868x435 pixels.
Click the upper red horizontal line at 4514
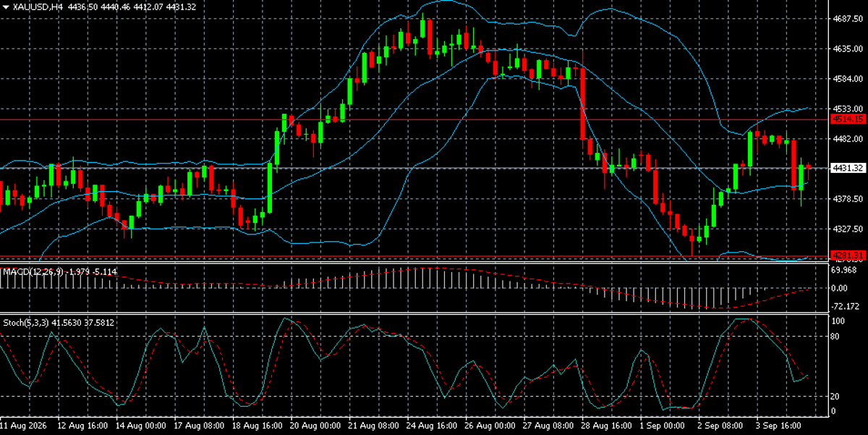[x=414, y=119]
